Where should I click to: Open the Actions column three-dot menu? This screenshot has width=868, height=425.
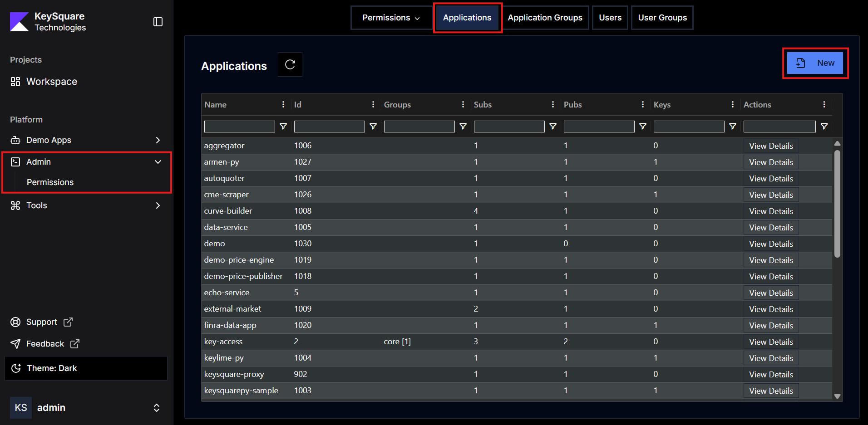pyautogui.click(x=824, y=105)
